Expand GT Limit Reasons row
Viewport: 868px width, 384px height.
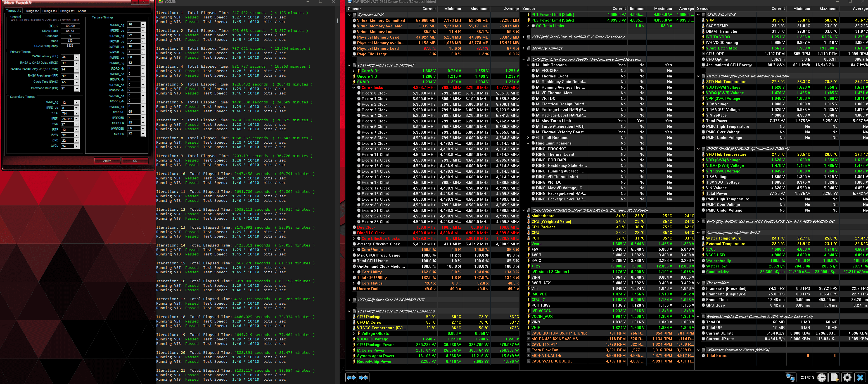(528, 138)
